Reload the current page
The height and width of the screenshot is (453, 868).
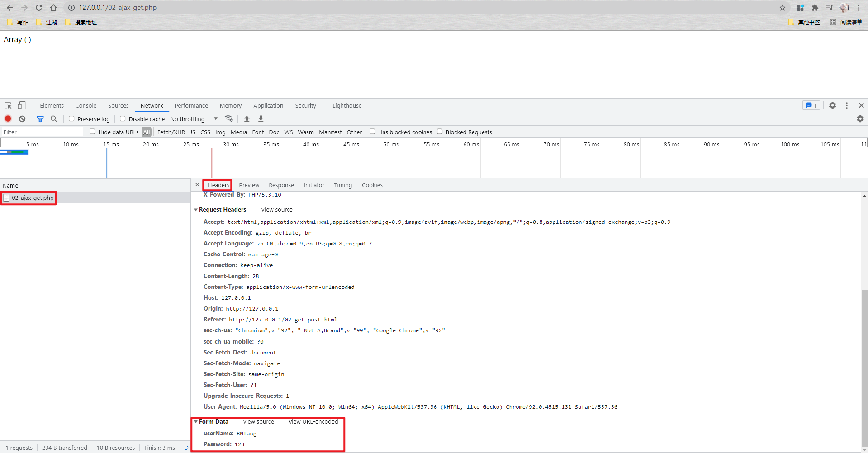(x=39, y=8)
